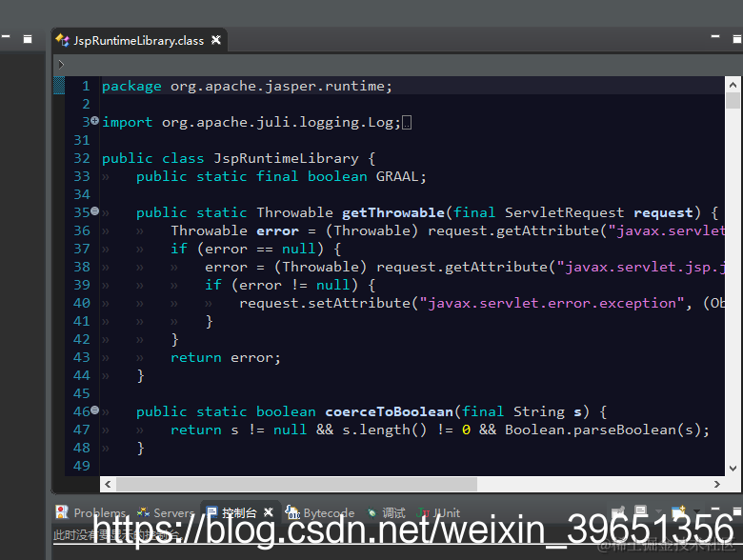Open the Problems view tab
This screenshot has height=560, width=743.
tap(91, 512)
